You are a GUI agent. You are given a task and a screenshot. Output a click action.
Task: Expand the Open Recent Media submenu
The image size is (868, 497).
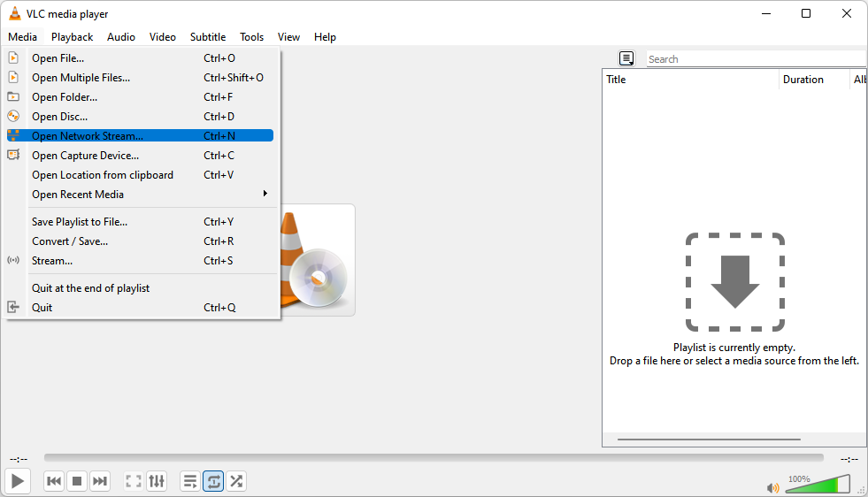pos(141,195)
